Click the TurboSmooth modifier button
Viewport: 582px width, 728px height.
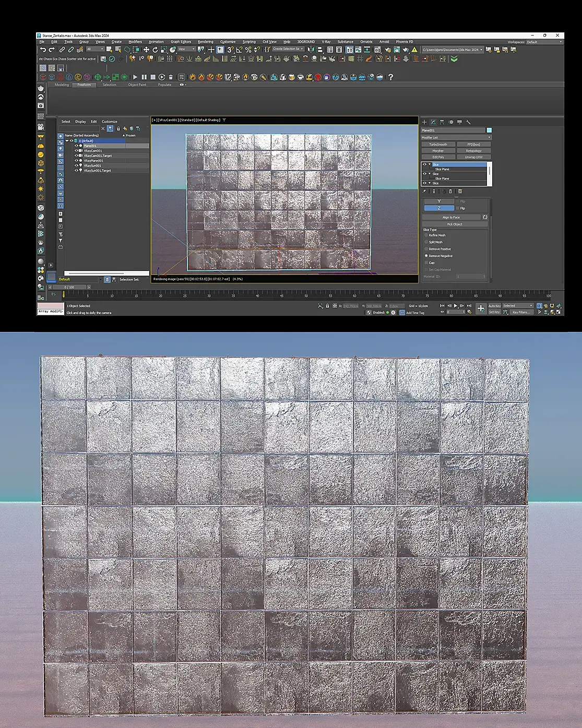(438, 145)
